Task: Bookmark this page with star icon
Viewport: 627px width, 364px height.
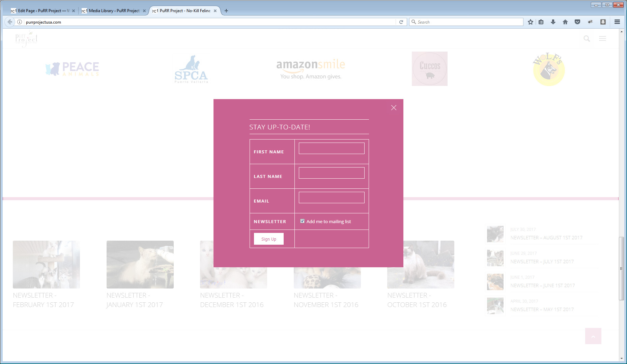Action: click(531, 22)
